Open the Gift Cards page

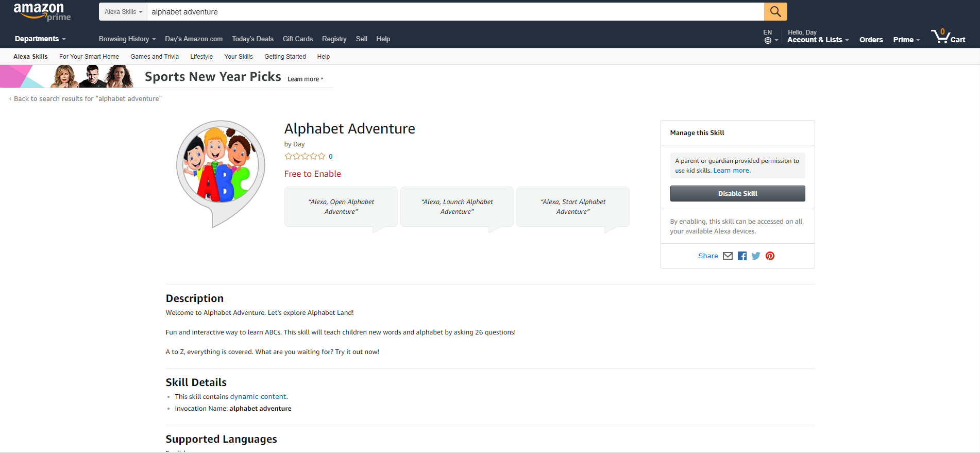point(298,39)
